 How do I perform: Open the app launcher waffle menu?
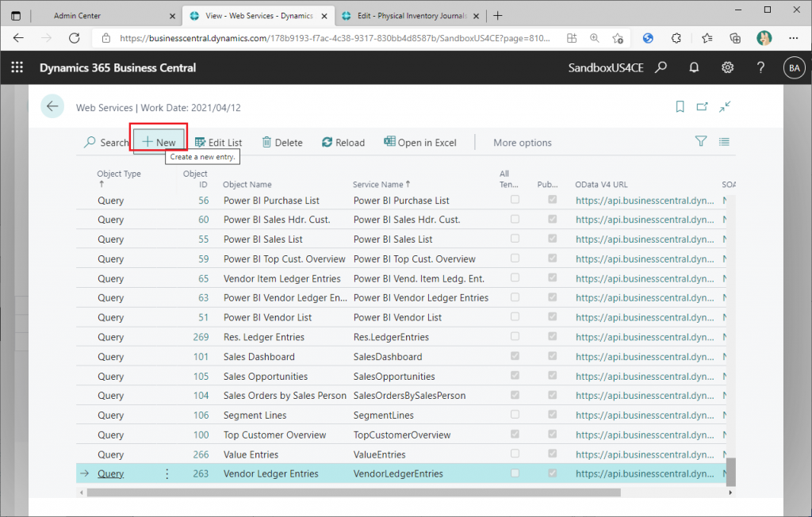tap(17, 67)
